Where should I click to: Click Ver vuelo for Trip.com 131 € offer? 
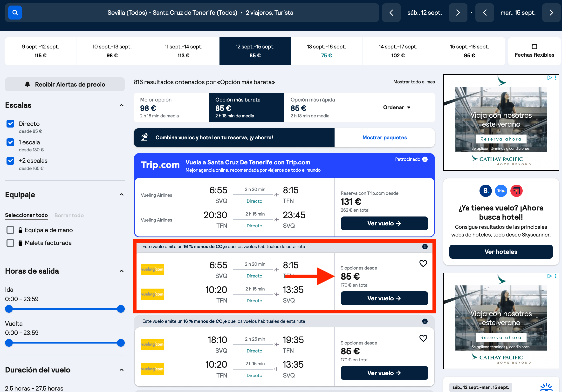point(384,223)
